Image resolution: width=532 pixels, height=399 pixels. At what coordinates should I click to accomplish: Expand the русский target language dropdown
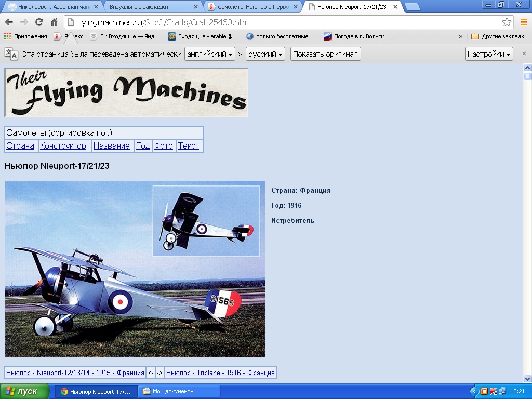click(x=265, y=54)
